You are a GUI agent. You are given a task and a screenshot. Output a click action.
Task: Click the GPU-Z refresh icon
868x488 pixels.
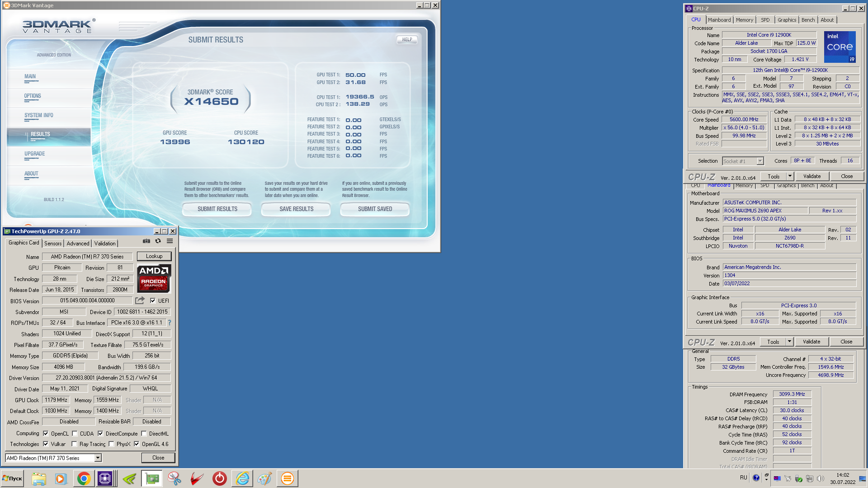pyautogui.click(x=158, y=241)
